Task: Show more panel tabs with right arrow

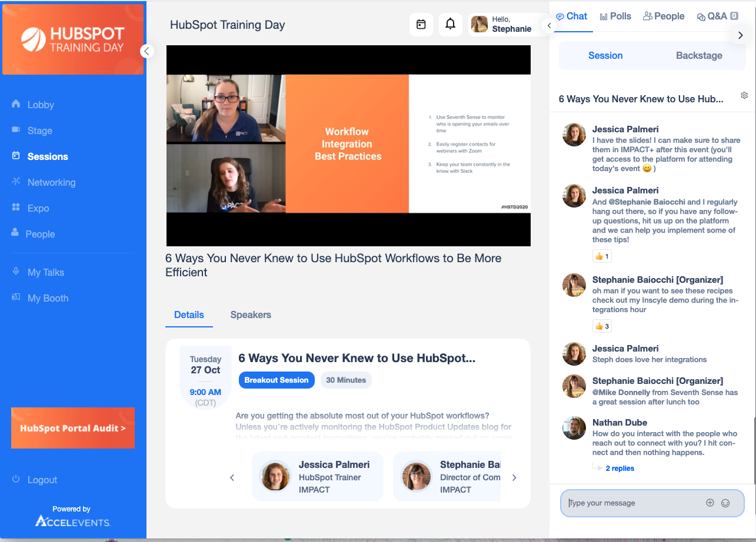Action: [x=741, y=35]
